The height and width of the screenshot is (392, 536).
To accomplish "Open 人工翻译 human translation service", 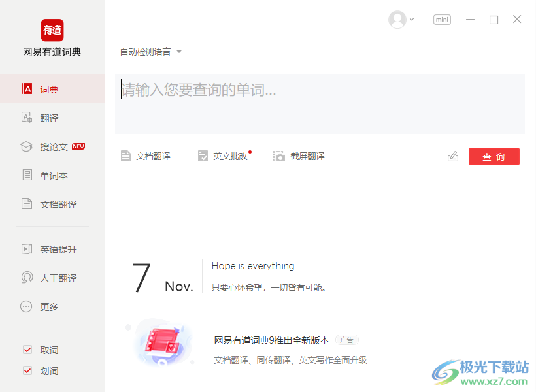I will [58, 278].
